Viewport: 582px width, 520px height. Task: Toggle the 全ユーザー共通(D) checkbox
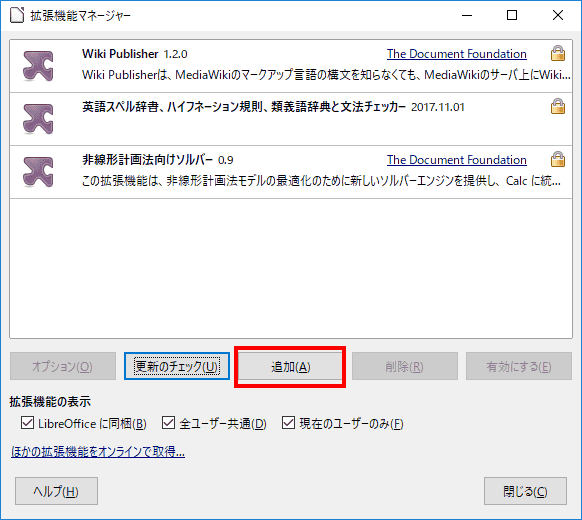point(169,423)
